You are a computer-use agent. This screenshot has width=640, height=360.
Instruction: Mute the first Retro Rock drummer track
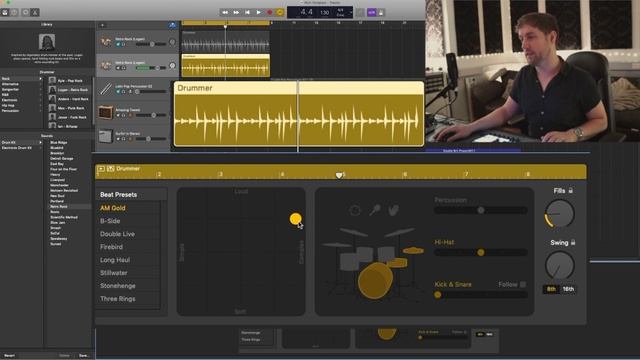click(x=118, y=44)
